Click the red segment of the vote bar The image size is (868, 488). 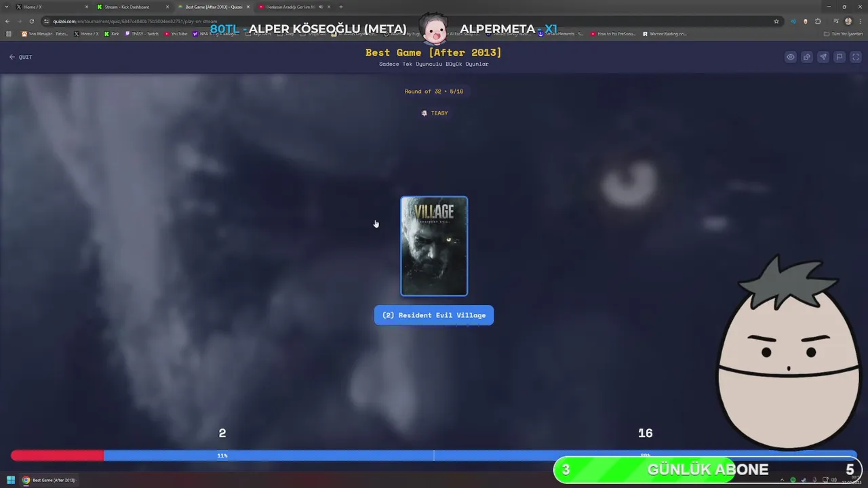click(58, 455)
